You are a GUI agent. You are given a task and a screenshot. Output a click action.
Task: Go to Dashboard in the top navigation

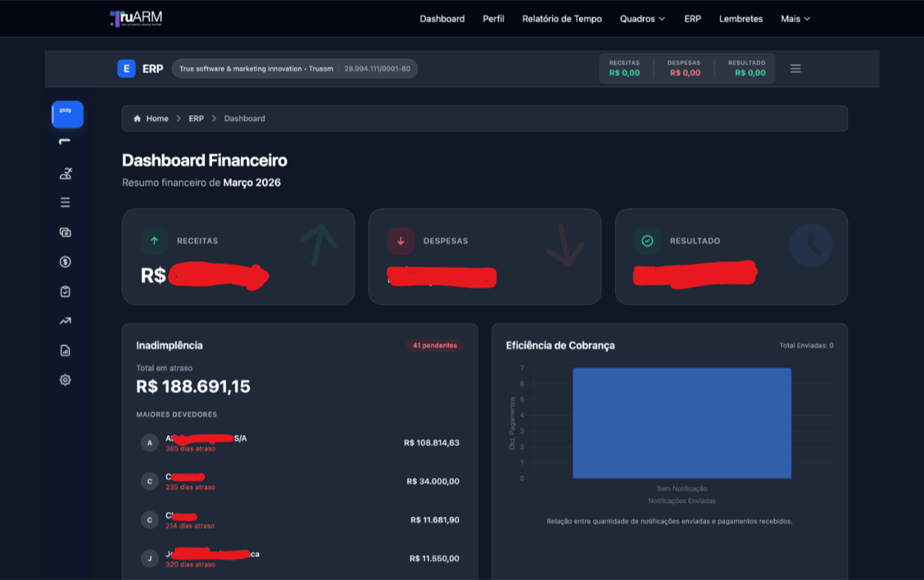click(x=442, y=18)
